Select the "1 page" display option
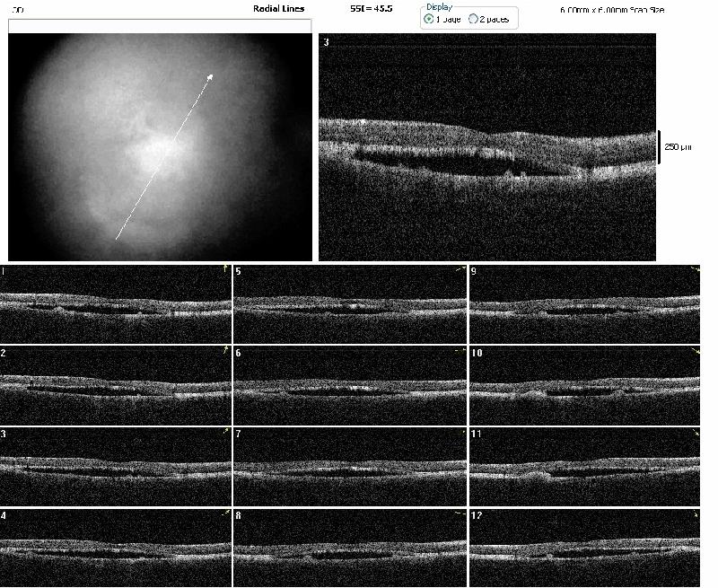Image resolution: width=718 pixels, height=588 pixels. [x=430, y=19]
